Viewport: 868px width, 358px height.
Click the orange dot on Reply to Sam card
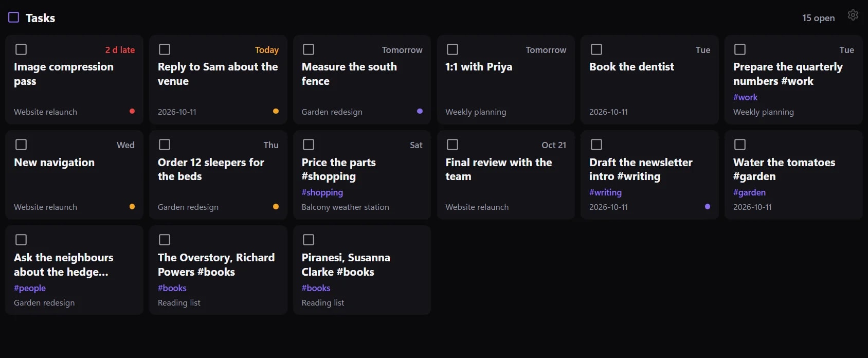276,111
